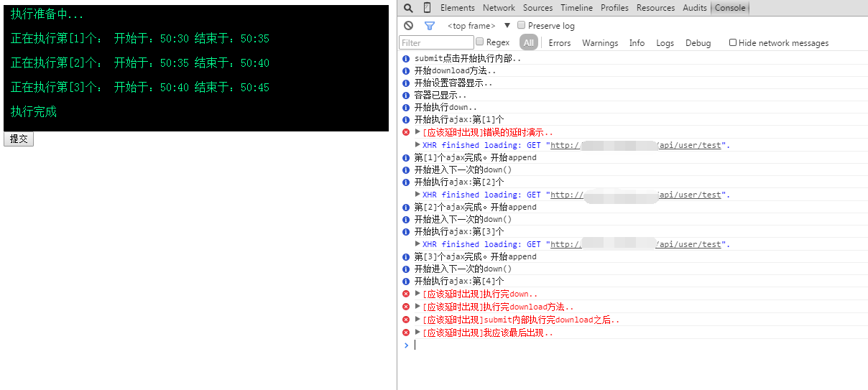
Task: Toggle the console filter funnel icon
Action: point(430,25)
